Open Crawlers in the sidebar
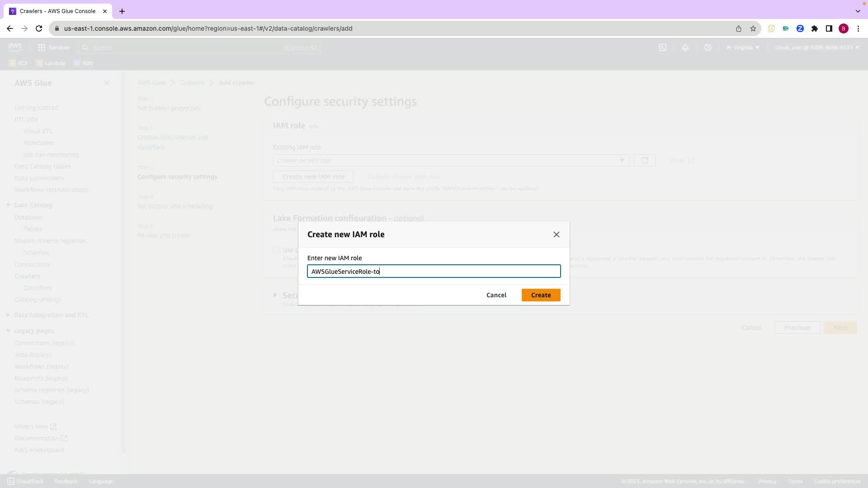This screenshot has height=488, width=868. [27, 276]
